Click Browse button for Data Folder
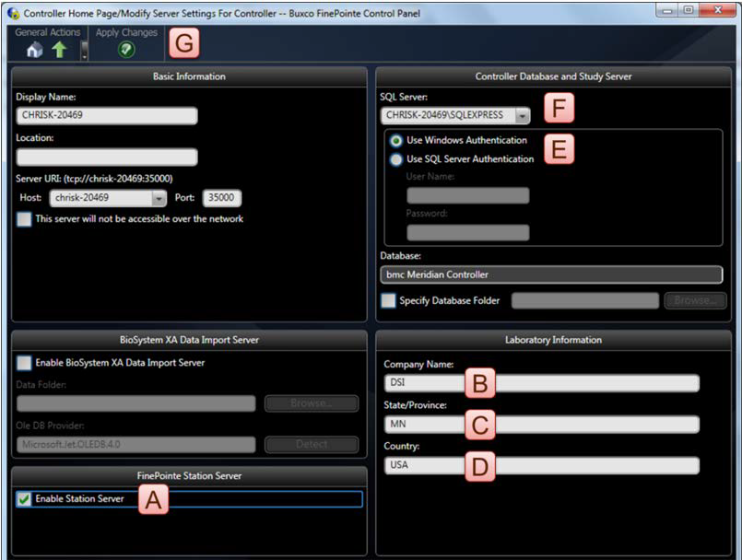The width and height of the screenshot is (742, 560). tap(312, 403)
